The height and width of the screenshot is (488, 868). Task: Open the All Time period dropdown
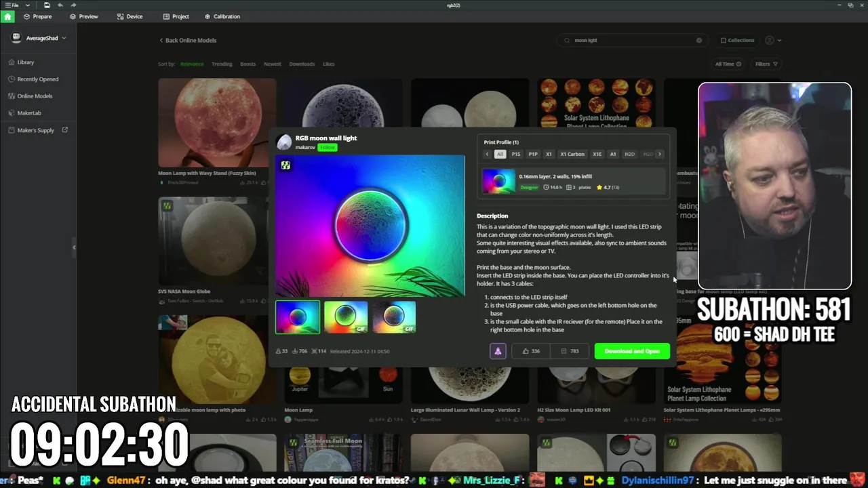[728, 64]
